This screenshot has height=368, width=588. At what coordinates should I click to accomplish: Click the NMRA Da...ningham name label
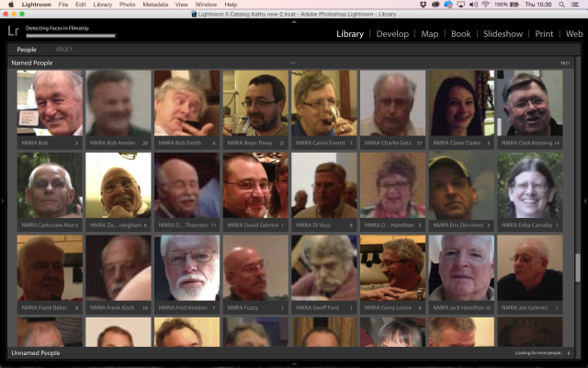click(116, 225)
